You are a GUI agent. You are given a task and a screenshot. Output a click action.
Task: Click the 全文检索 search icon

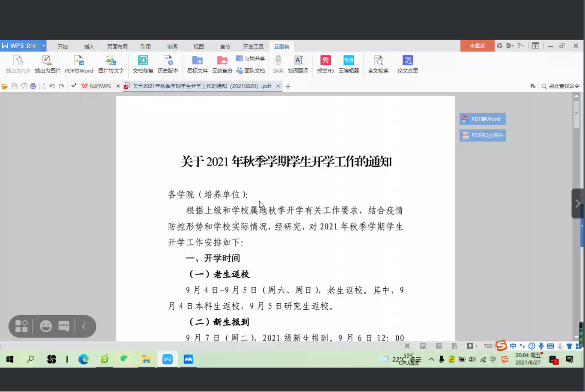tap(378, 64)
